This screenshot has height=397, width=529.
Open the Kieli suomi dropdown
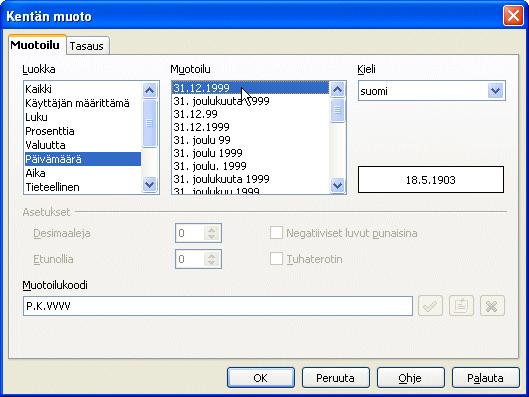click(x=495, y=90)
